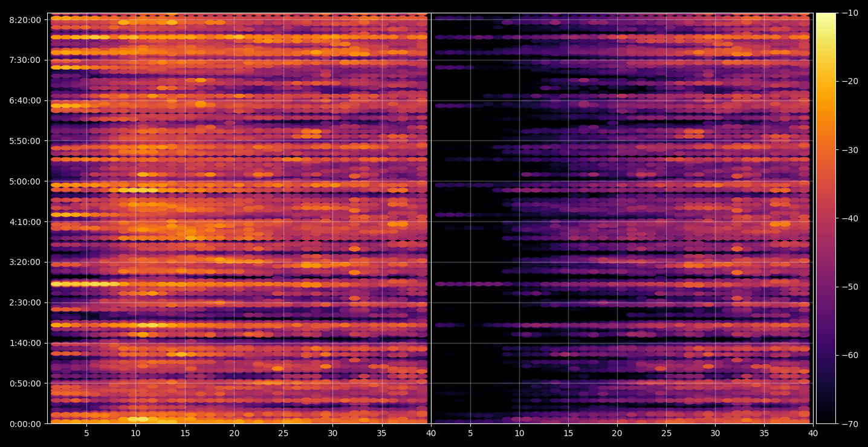Select the 5:00:00 time axis label
This screenshot has width=868, height=447.
click(25, 181)
